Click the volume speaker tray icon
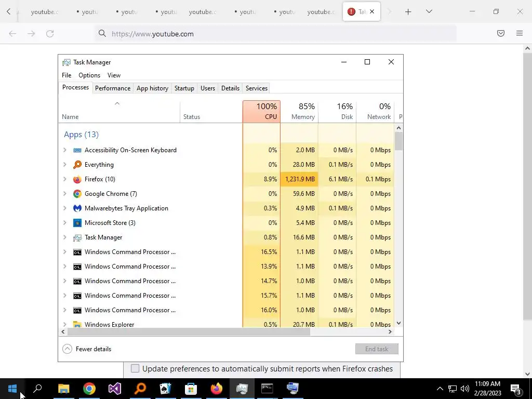532x399 pixels. (465, 389)
